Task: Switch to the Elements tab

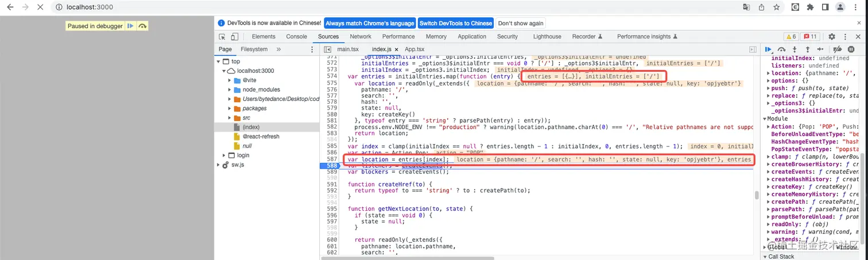Action: 263,37
